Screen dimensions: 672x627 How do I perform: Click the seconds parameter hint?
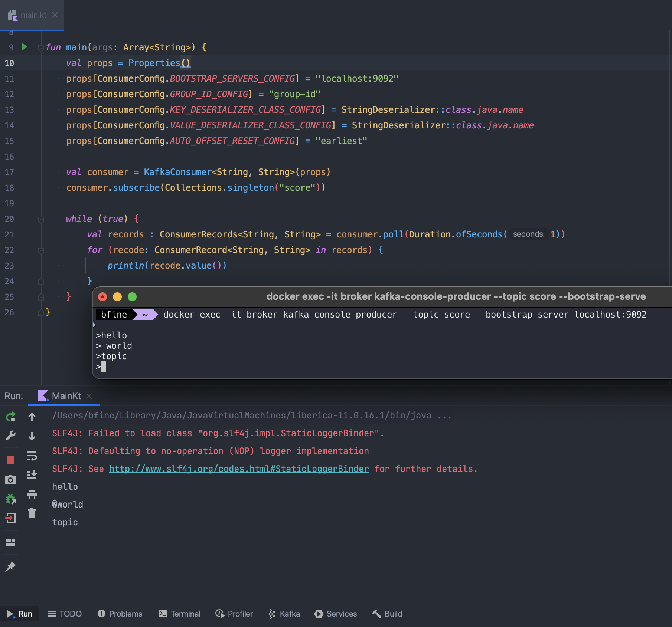tap(529, 234)
